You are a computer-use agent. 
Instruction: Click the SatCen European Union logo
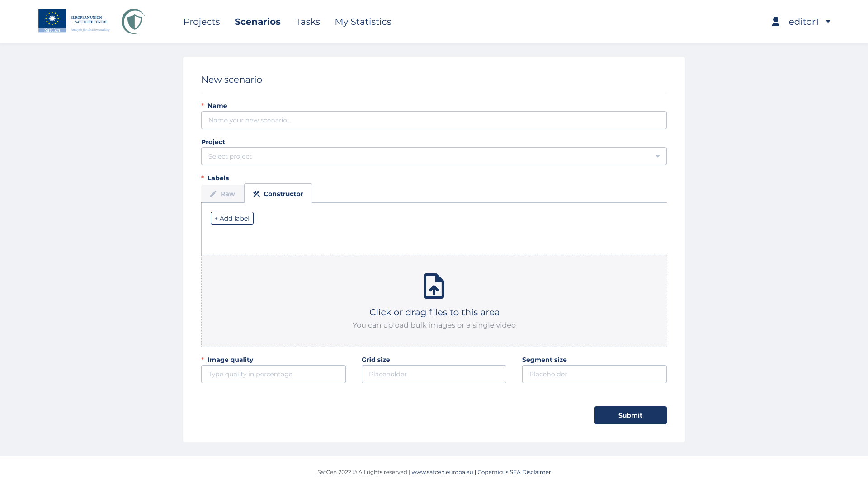click(74, 21)
